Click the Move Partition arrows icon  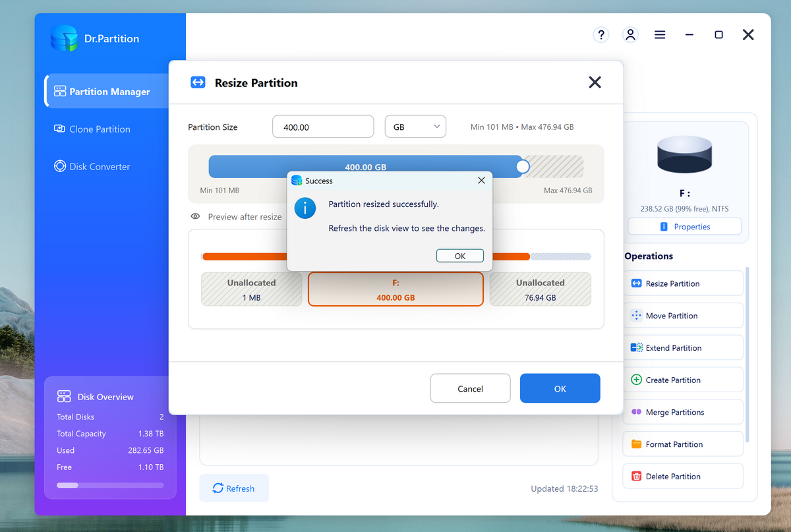click(x=636, y=315)
